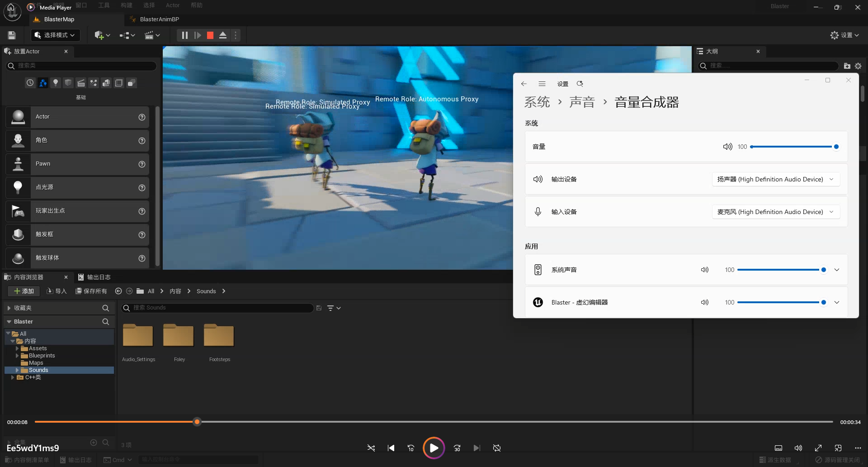
Task: Show help for the Actor item
Action: click(142, 117)
